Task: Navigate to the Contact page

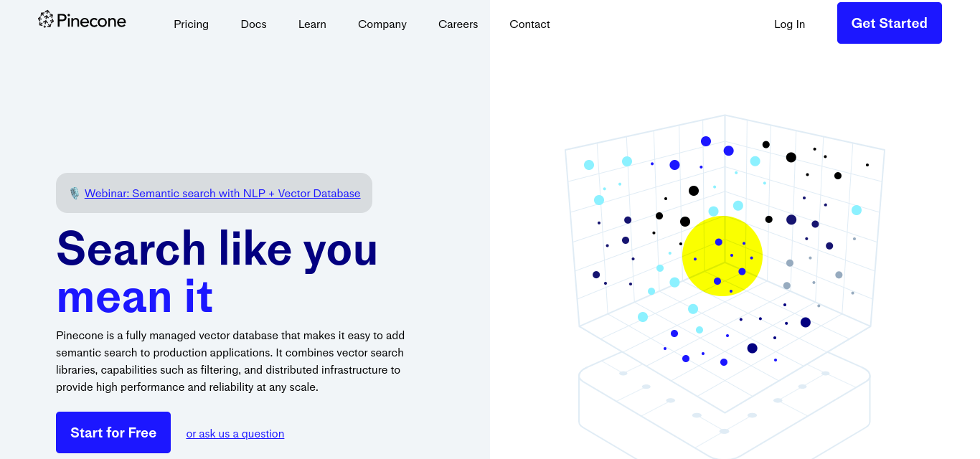Action: pyautogui.click(x=529, y=24)
